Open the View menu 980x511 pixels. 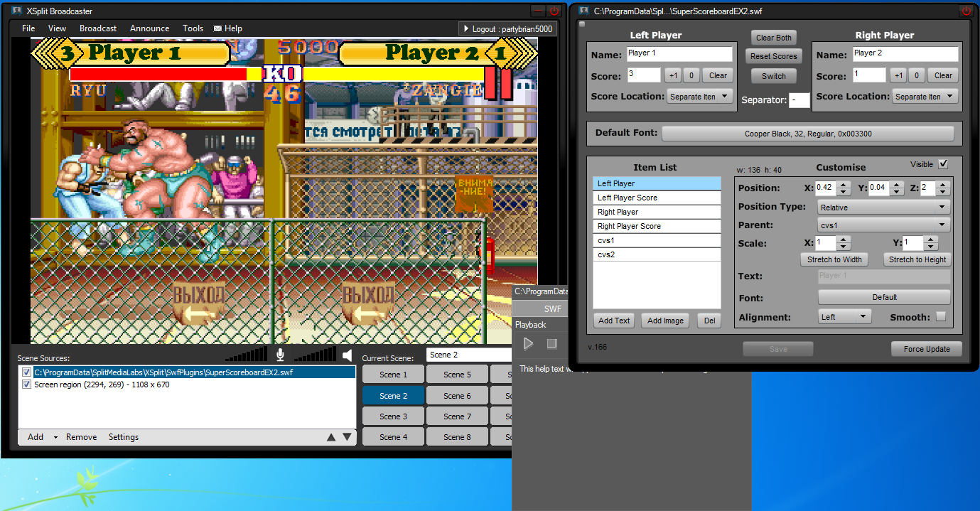click(x=57, y=28)
